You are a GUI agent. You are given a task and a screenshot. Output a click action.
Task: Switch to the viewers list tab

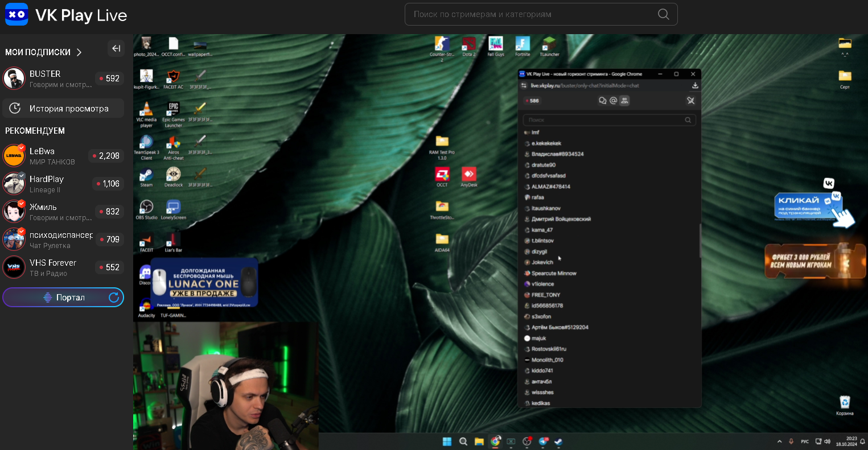624,101
